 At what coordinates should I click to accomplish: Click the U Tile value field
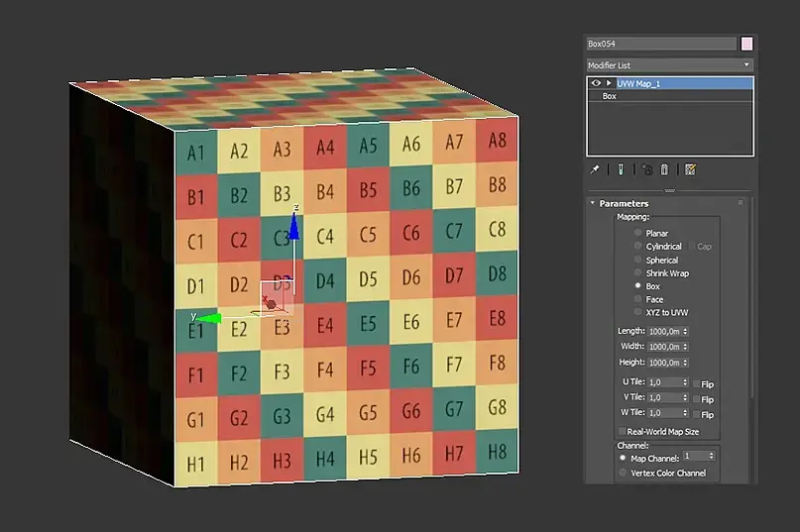coord(665,382)
